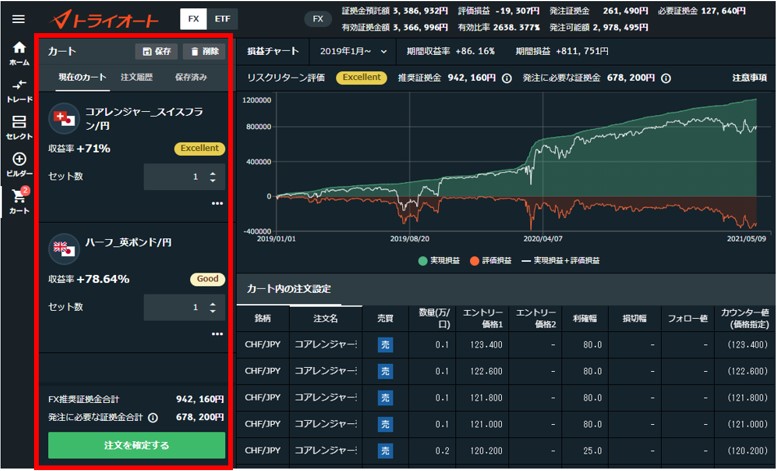Open Cart (カート) in sidebar

coord(19,201)
